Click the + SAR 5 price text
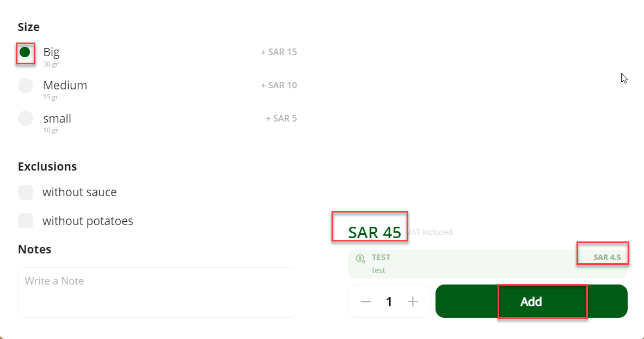Screen dimensions: 644x339 click(x=281, y=118)
